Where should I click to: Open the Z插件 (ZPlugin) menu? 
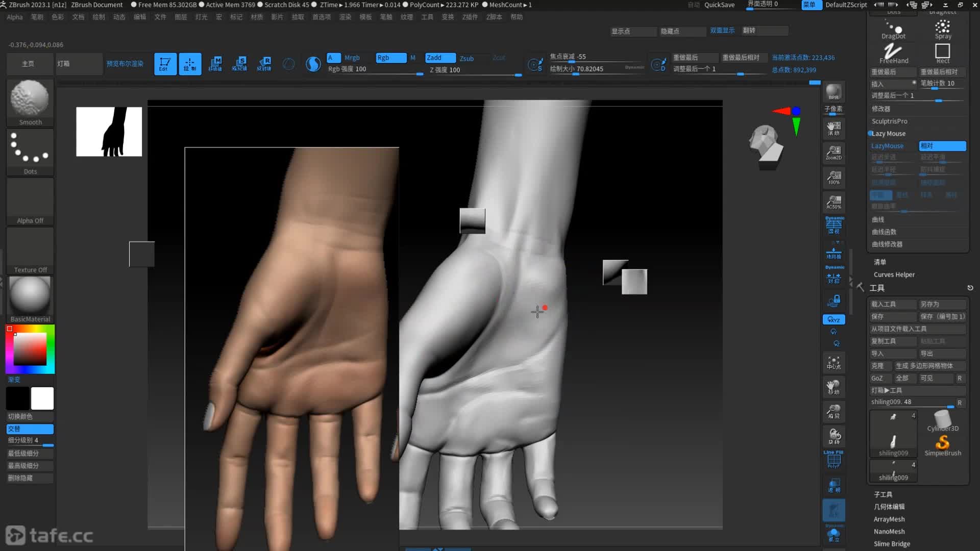pyautogui.click(x=470, y=17)
